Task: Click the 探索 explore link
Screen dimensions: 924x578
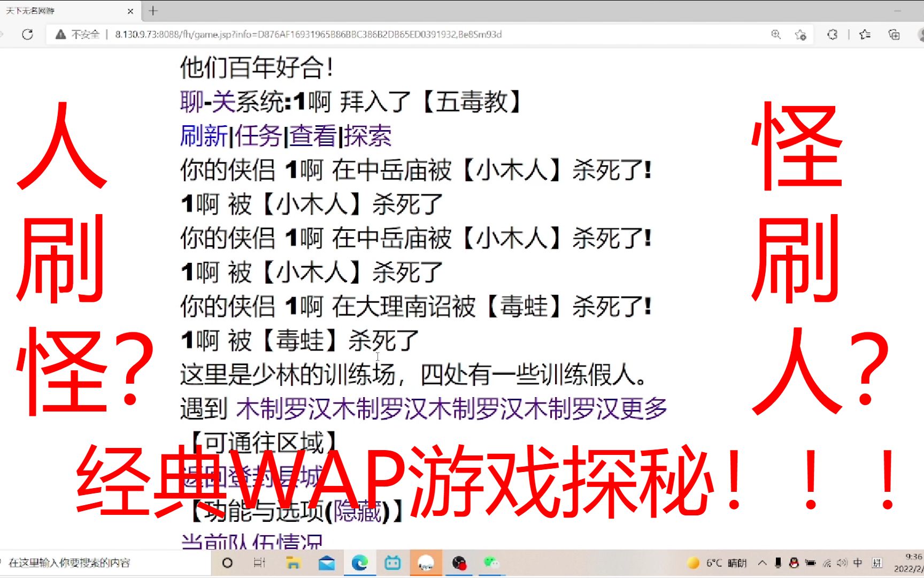Action: [368, 136]
